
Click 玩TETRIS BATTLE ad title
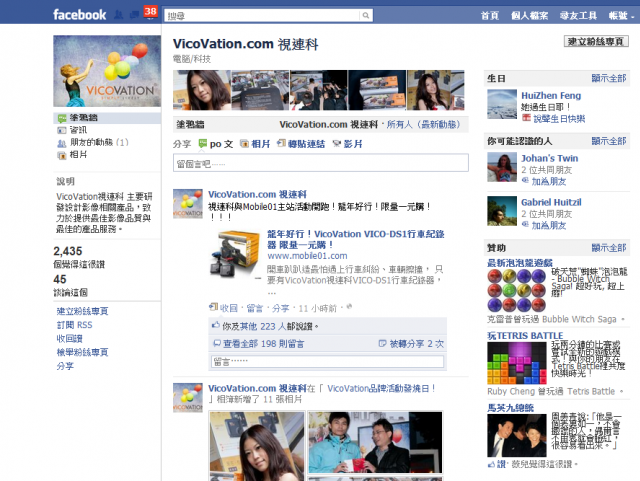pyautogui.click(x=525, y=336)
